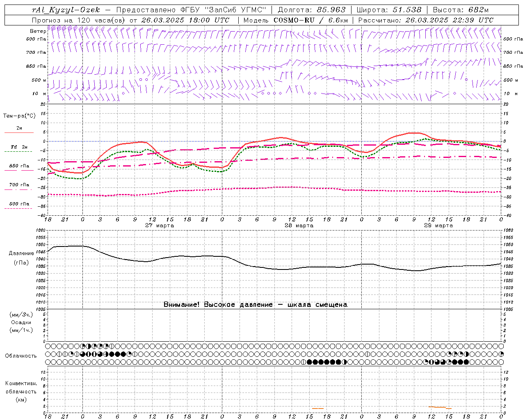Click the 'Давление' pressure panel label

(x=21, y=253)
